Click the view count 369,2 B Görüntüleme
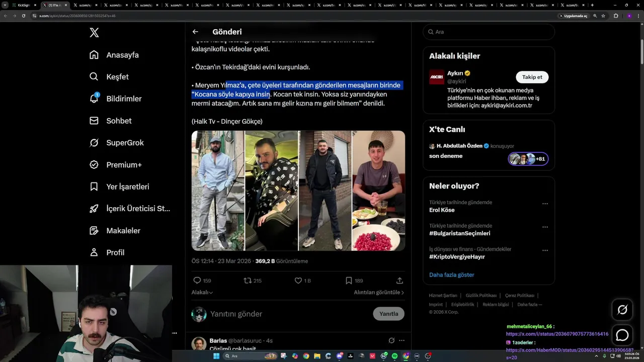 point(281,261)
